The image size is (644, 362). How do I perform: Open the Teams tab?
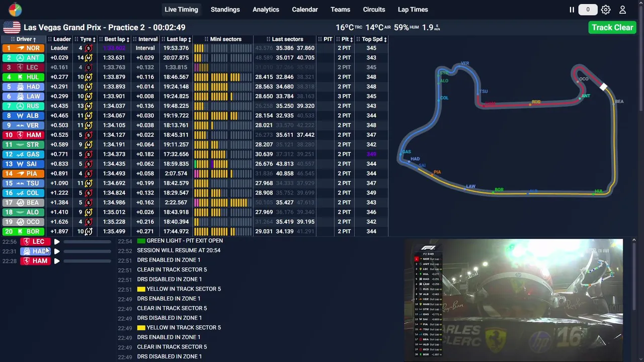point(340,10)
